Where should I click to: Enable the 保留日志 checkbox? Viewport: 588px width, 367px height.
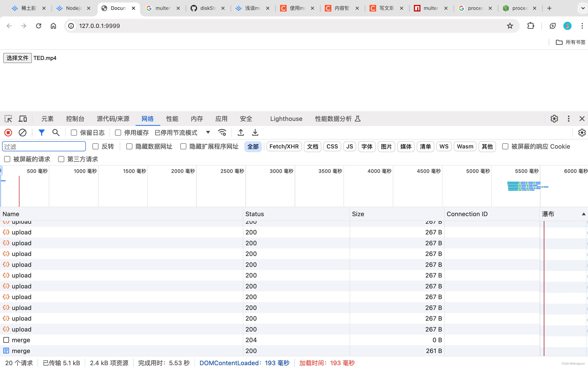tap(74, 133)
